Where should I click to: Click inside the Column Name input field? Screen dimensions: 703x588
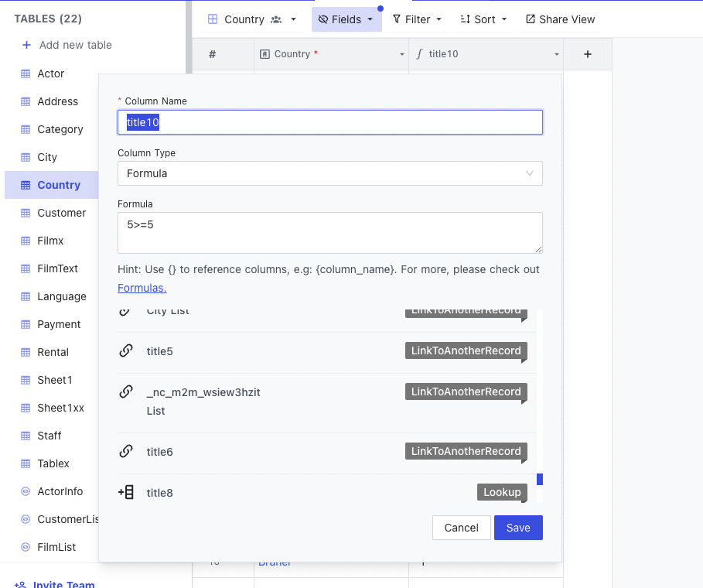click(329, 122)
